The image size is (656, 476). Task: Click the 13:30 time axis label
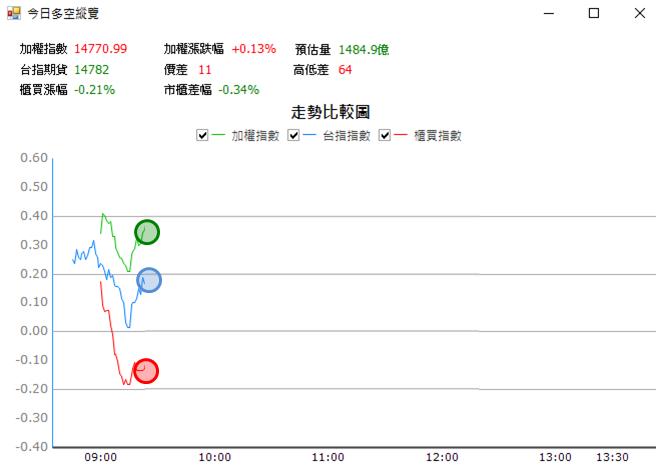(612, 457)
